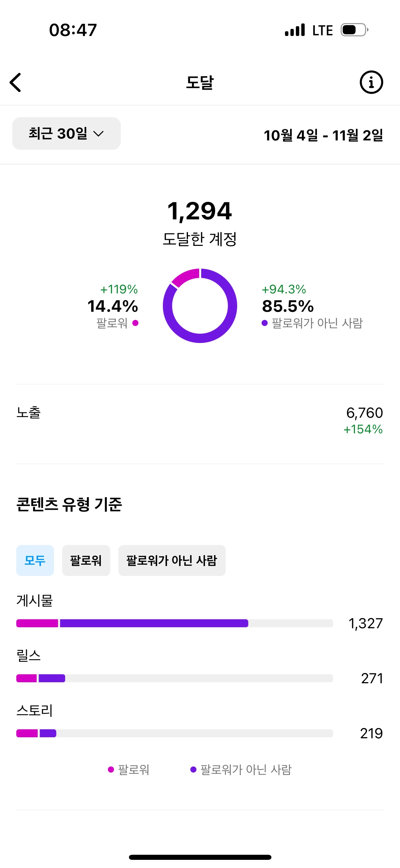Image resolution: width=400 pixels, height=868 pixels.
Task: Tap the chevron next to 최근 30일
Action: pos(98,134)
